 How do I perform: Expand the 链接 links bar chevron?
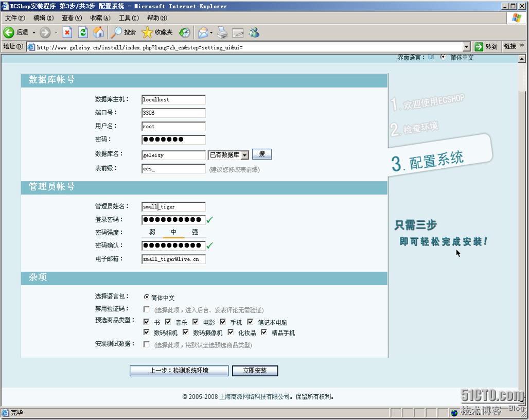pyautogui.click(x=522, y=45)
